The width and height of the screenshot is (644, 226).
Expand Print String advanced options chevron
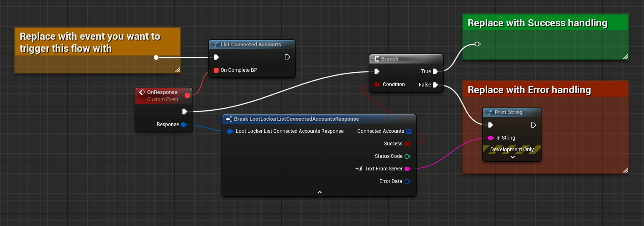[x=512, y=157]
